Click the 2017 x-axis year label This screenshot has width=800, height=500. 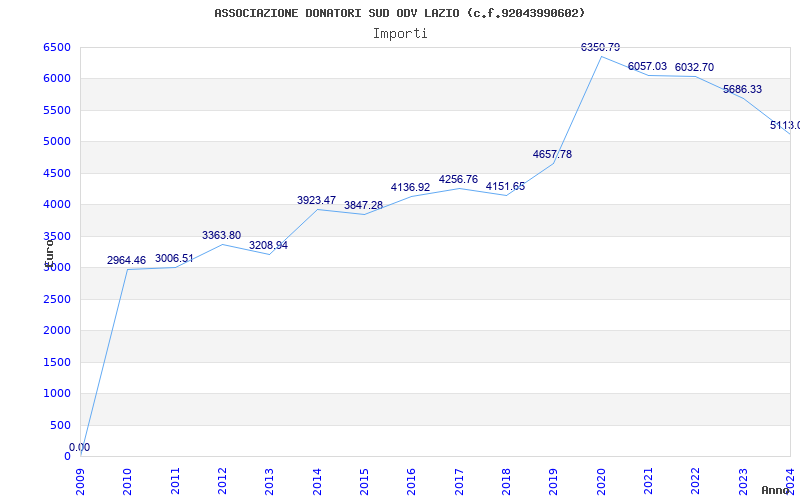click(x=459, y=482)
